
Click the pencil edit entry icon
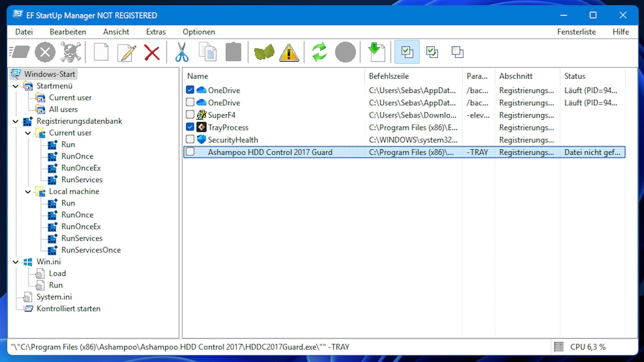pyautogui.click(x=126, y=52)
